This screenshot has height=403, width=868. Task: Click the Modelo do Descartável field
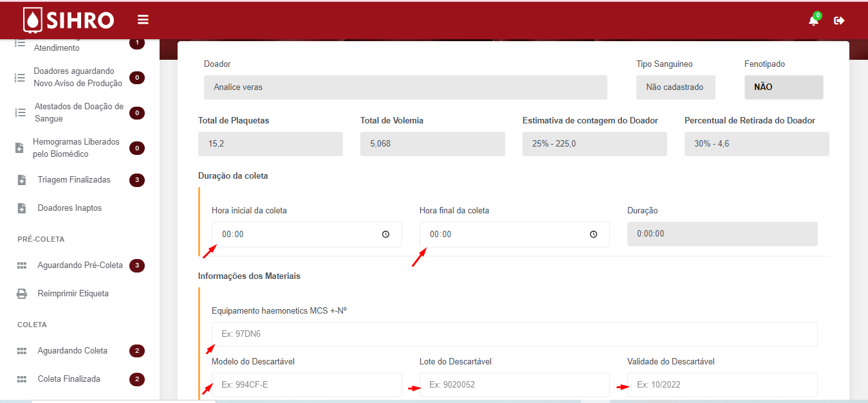[306, 385]
